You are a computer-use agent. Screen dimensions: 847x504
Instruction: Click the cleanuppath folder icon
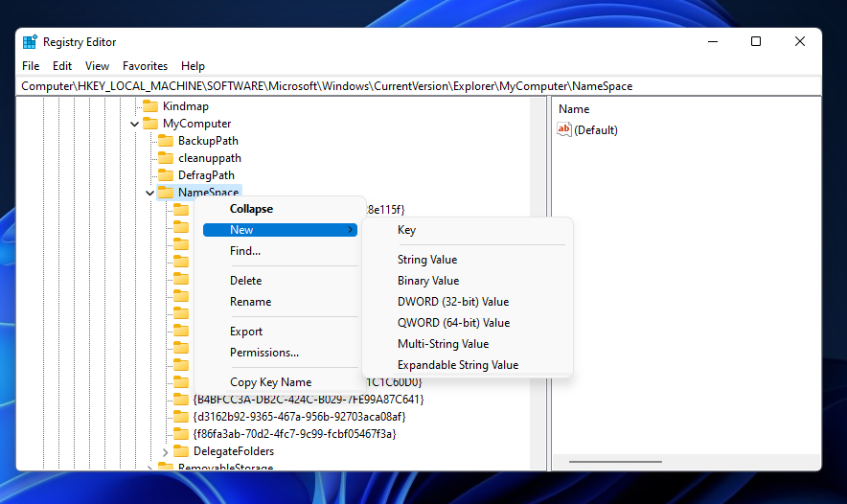tap(166, 158)
